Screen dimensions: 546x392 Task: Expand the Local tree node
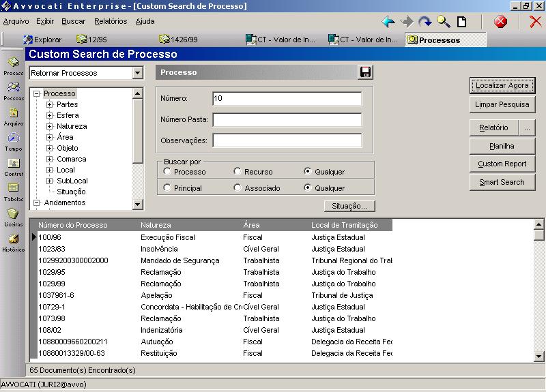coord(49,170)
